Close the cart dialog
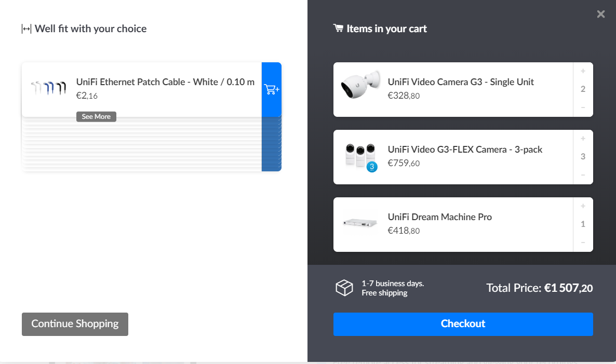Screen dimensions: 616x364 point(601,15)
